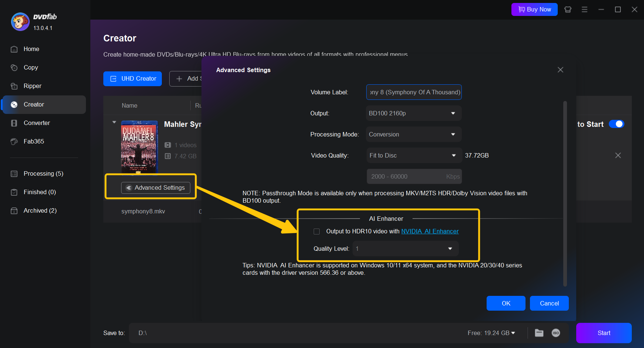Select the symphony8.mkv file row
Screen dimensions: 644x348
pyautogui.click(x=153, y=212)
